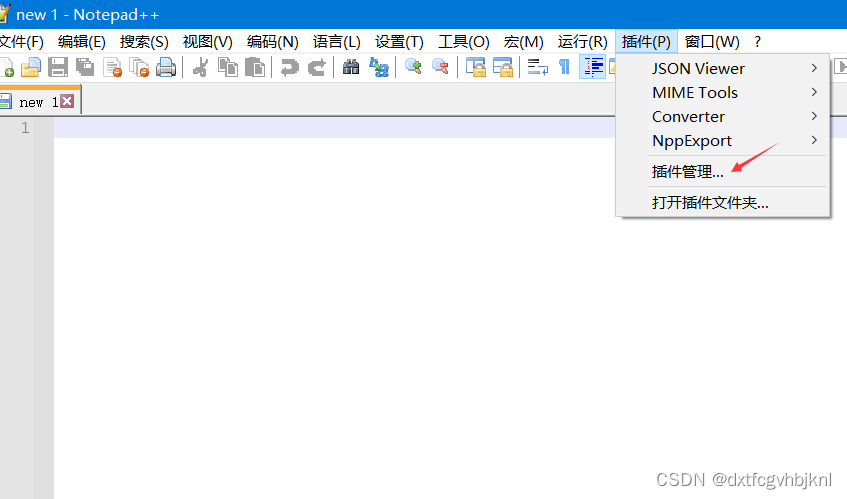Image resolution: width=847 pixels, height=499 pixels.
Task: Click the Paste clipboard icon
Action: click(x=254, y=68)
